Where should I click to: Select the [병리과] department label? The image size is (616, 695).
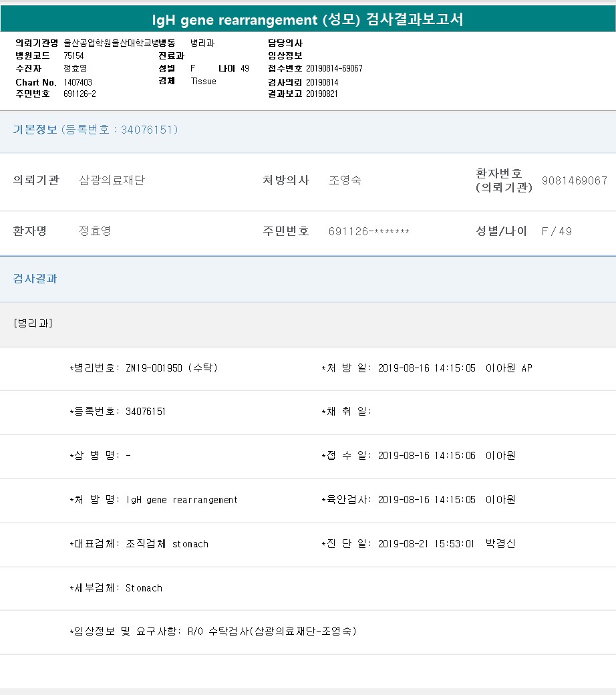click(33, 323)
